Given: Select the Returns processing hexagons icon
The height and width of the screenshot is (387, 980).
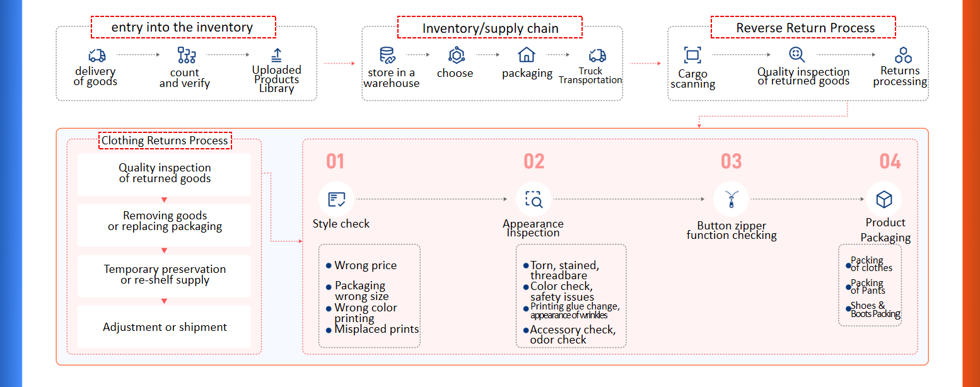Looking at the screenshot, I should tap(903, 55).
